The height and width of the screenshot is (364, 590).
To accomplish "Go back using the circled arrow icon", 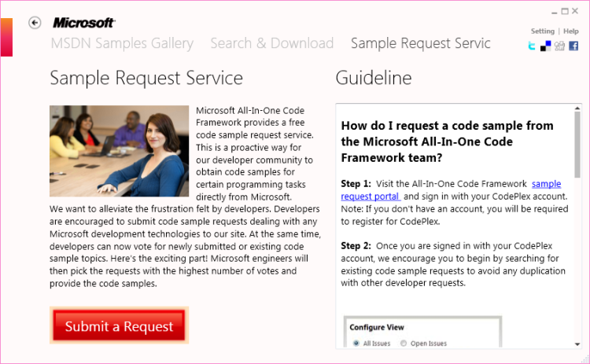I will click(35, 23).
